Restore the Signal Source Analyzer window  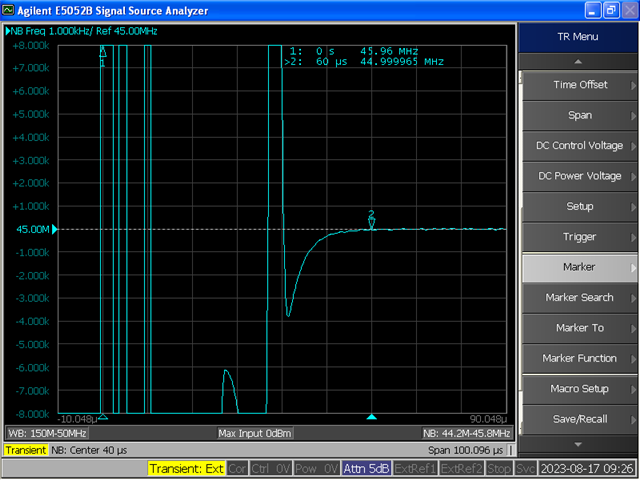coord(611,11)
